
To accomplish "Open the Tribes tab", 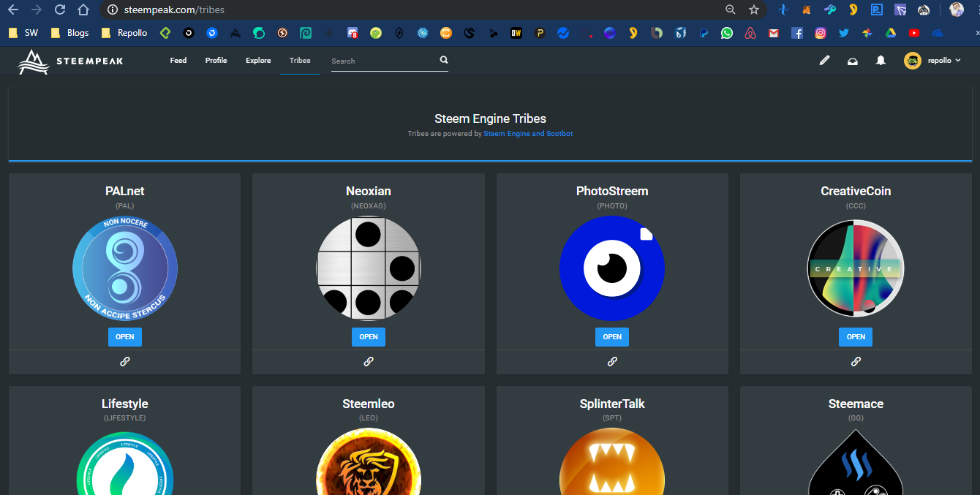I will click(300, 61).
